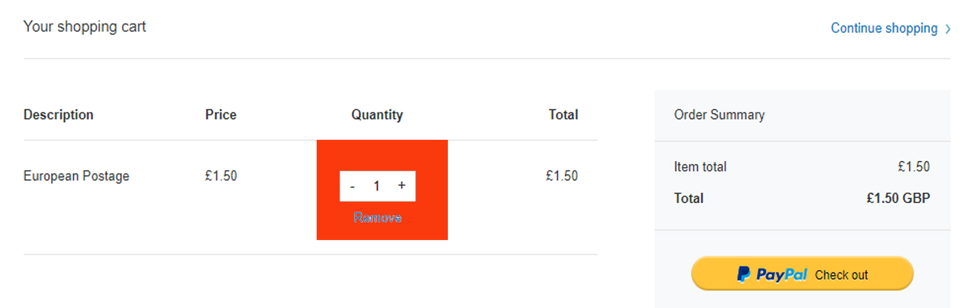Select the quantity value field showing 1
This screenshot has height=308, width=980.
point(377,186)
